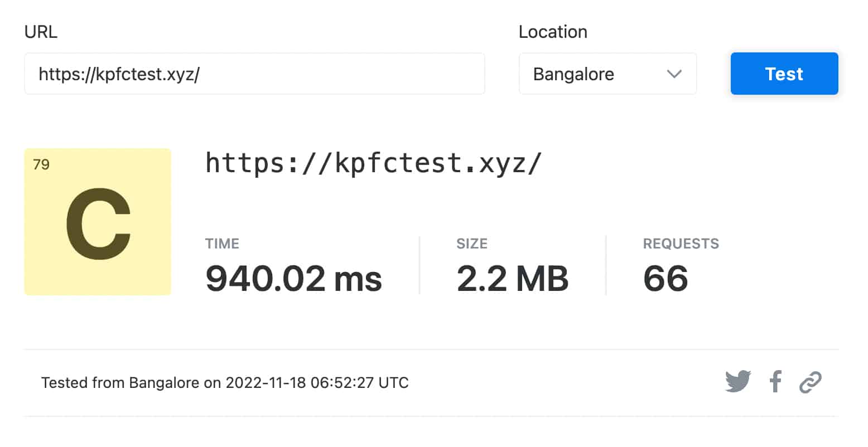Click the SIZE metric label
Viewport: 868px width, 447px height.
point(472,244)
